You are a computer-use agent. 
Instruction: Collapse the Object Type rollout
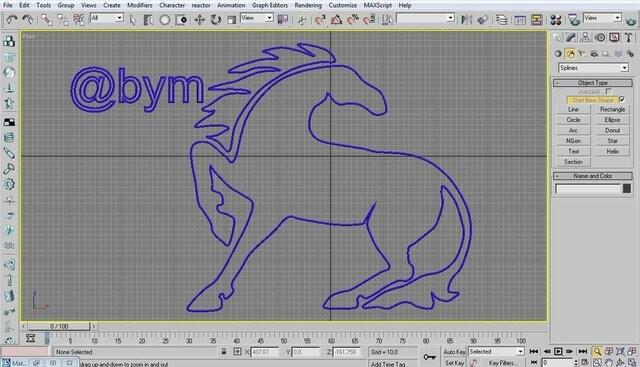tap(593, 83)
